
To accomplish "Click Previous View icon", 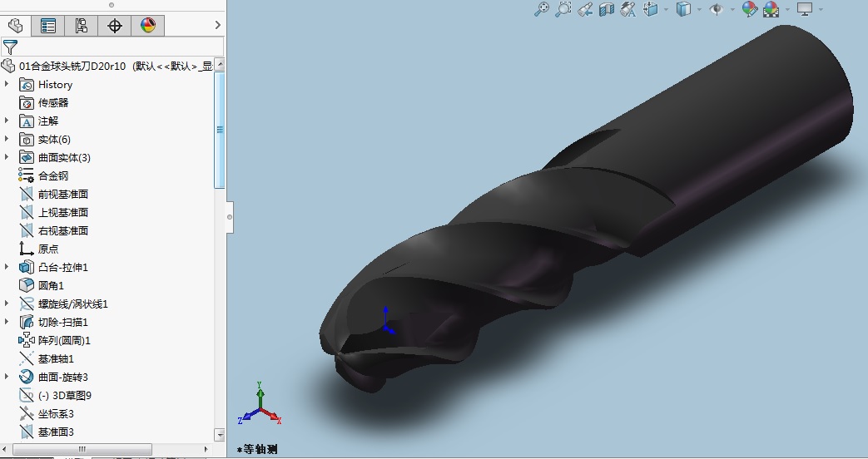I will click(585, 9).
